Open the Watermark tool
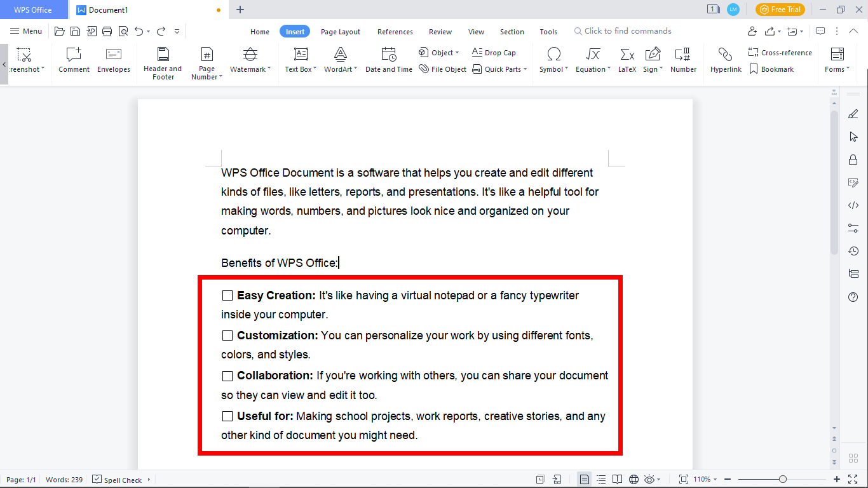This screenshot has width=868, height=488. [x=249, y=60]
